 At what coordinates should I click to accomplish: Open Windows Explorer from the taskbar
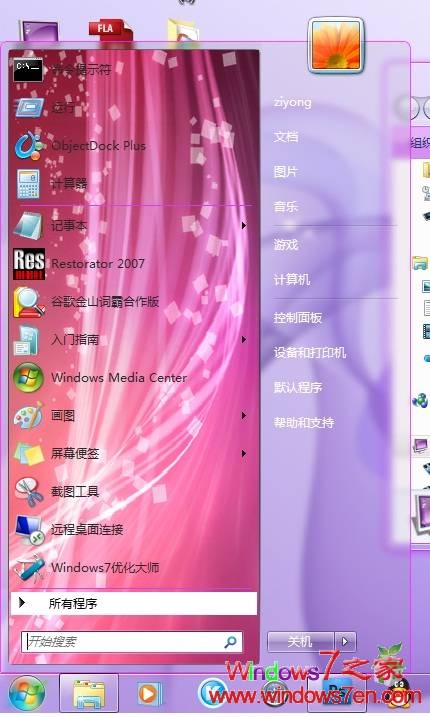pos(89,694)
